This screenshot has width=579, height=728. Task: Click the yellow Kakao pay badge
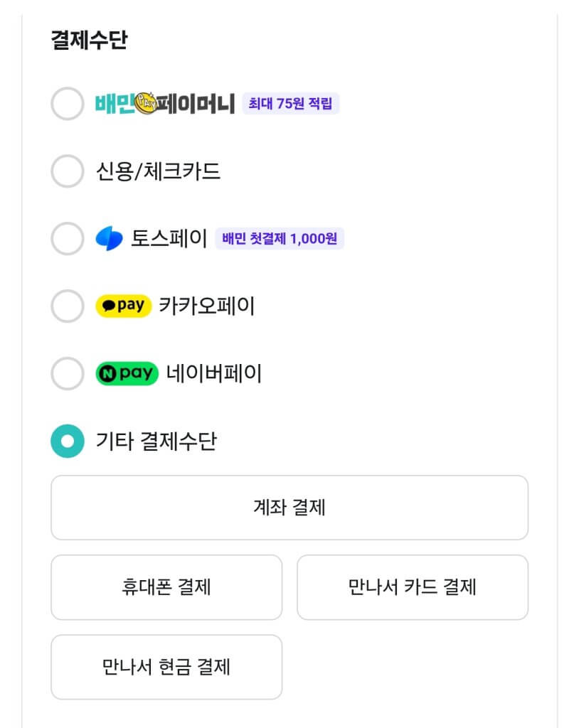[123, 306]
